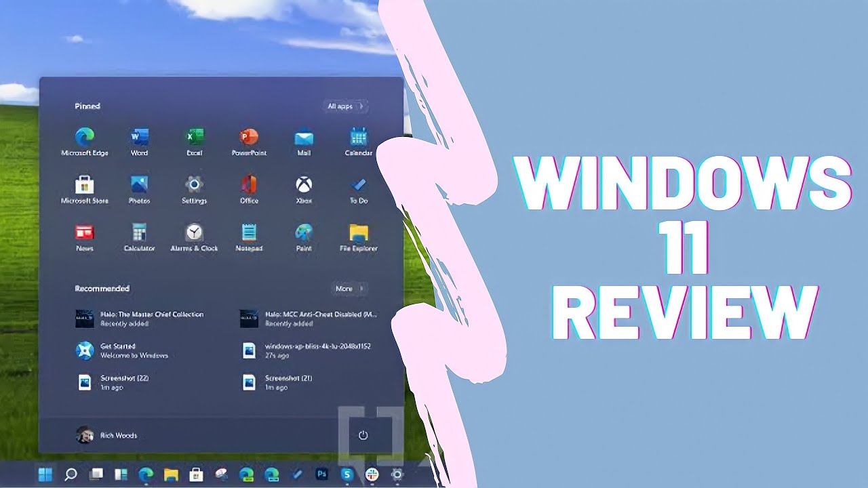Open the Calendar app

[x=358, y=142]
